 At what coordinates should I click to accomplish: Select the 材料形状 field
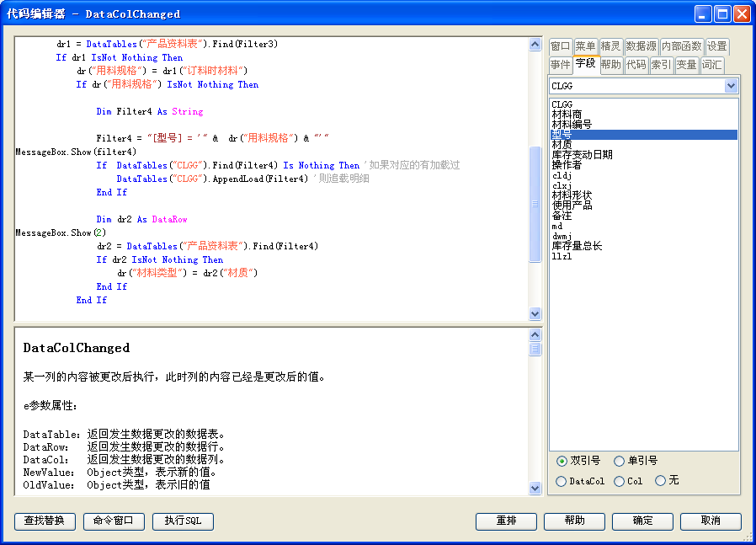pos(644,195)
